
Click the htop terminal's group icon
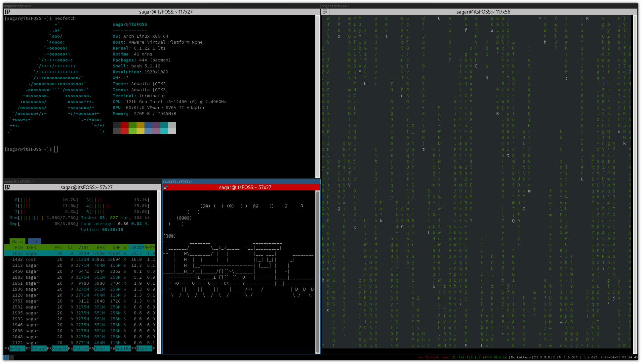coord(7,187)
